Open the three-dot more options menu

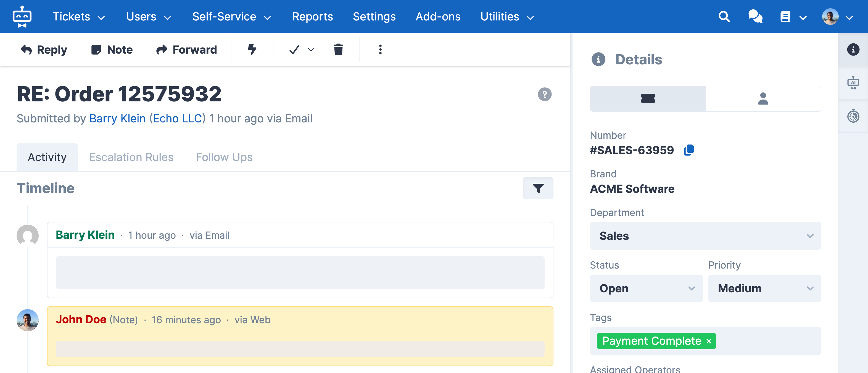click(380, 49)
